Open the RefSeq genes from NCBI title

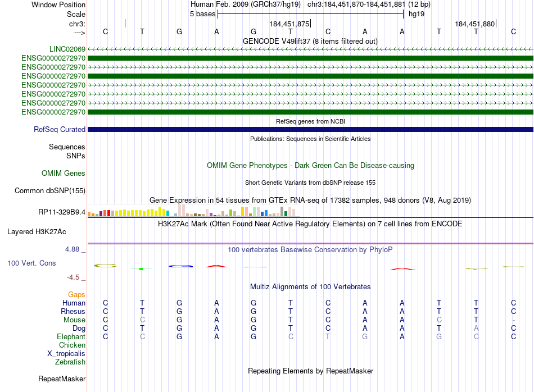(x=310, y=121)
